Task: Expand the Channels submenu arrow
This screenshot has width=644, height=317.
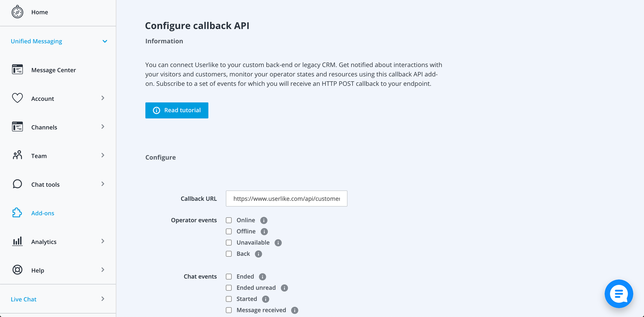Action: tap(103, 127)
